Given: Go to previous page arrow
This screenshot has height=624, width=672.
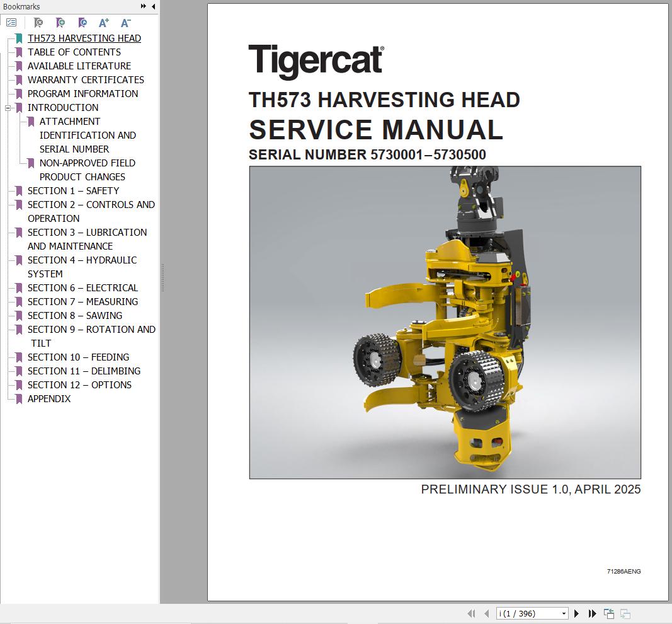Looking at the screenshot, I should [x=486, y=613].
